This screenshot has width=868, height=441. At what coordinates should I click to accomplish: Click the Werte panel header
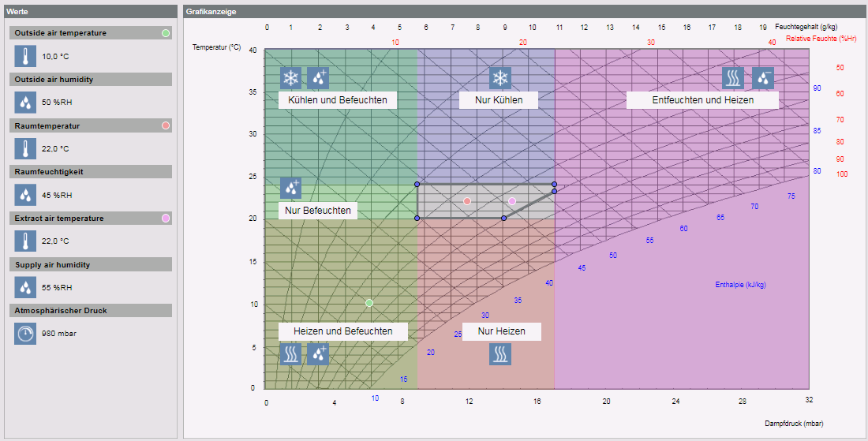(91, 11)
